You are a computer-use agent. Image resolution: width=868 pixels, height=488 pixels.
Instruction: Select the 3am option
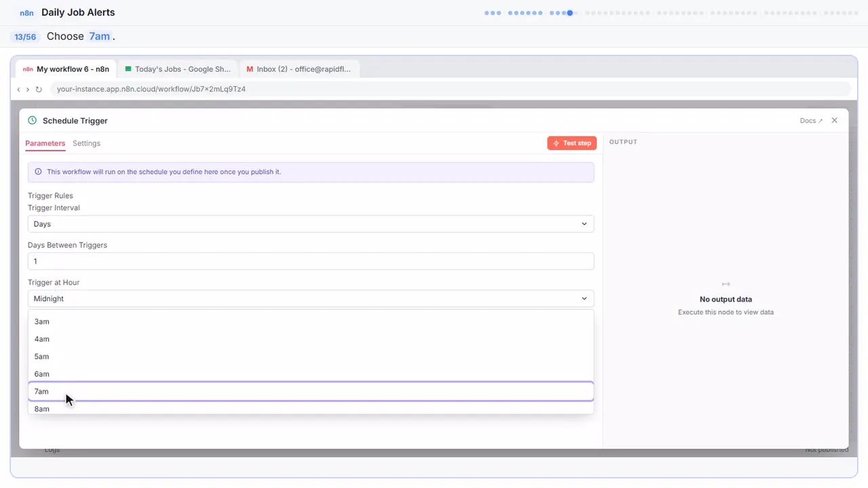point(311,321)
